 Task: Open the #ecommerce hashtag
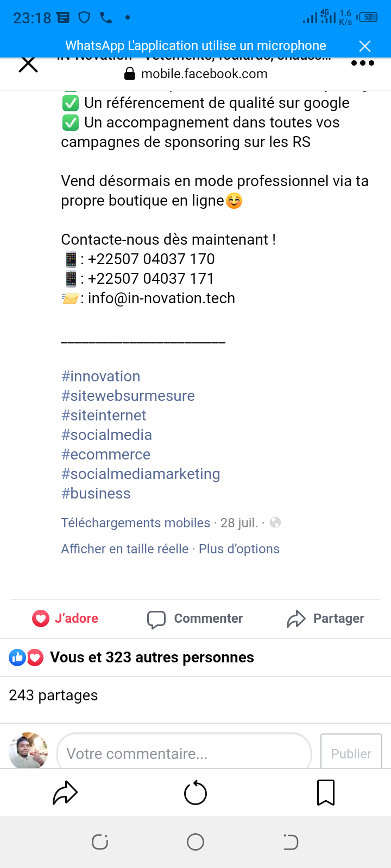click(106, 455)
